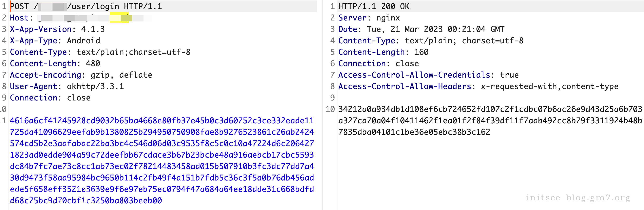Click response Content-Type header
The image size is (644, 210).
click(431, 41)
